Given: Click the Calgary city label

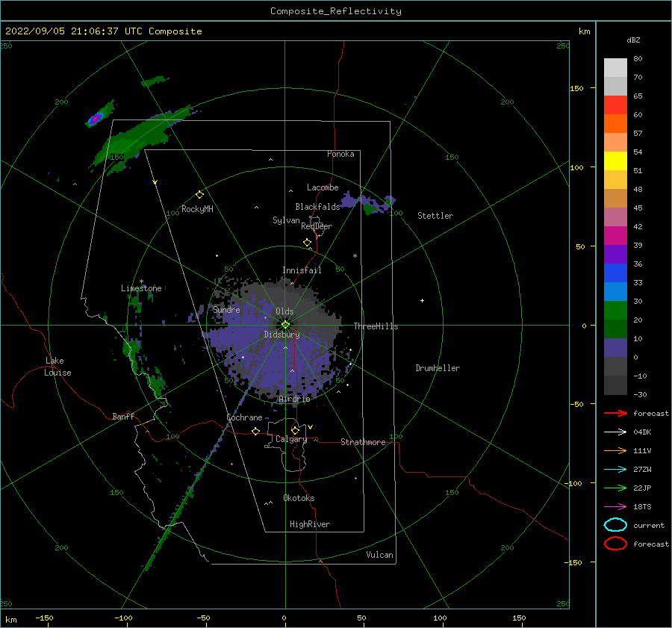Looking at the screenshot, I should [291, 439].
